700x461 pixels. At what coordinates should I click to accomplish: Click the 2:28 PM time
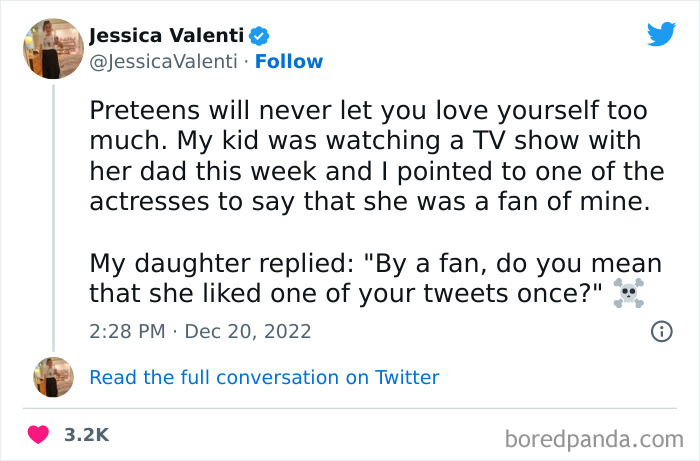tap(125, 331)
